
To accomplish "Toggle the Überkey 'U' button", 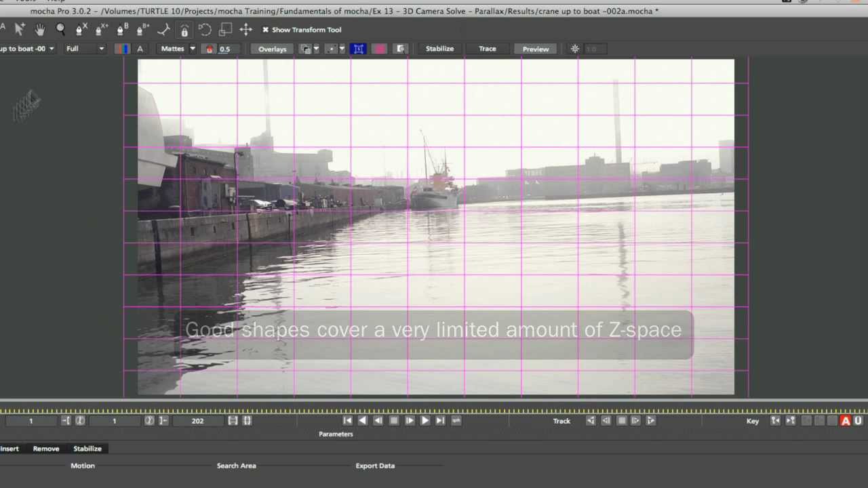I will [858, 421].
